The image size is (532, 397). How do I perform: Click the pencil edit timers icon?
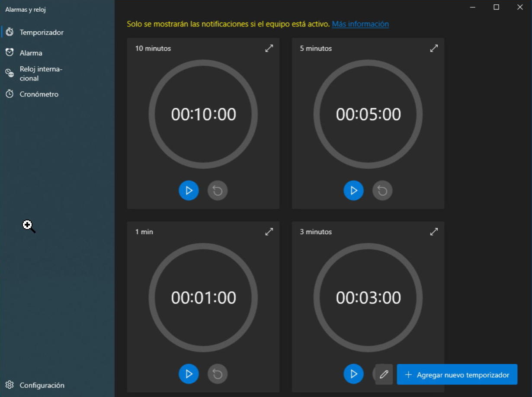384,374
